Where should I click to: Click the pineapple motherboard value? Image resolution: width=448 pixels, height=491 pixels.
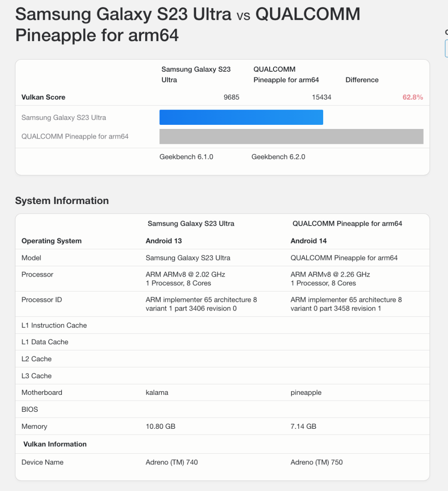coord(306,392)
